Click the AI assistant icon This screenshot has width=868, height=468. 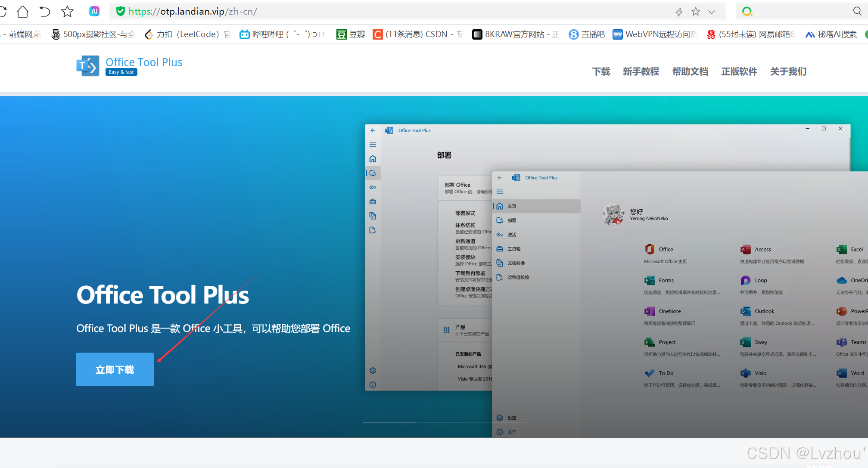tap(94, 12)
